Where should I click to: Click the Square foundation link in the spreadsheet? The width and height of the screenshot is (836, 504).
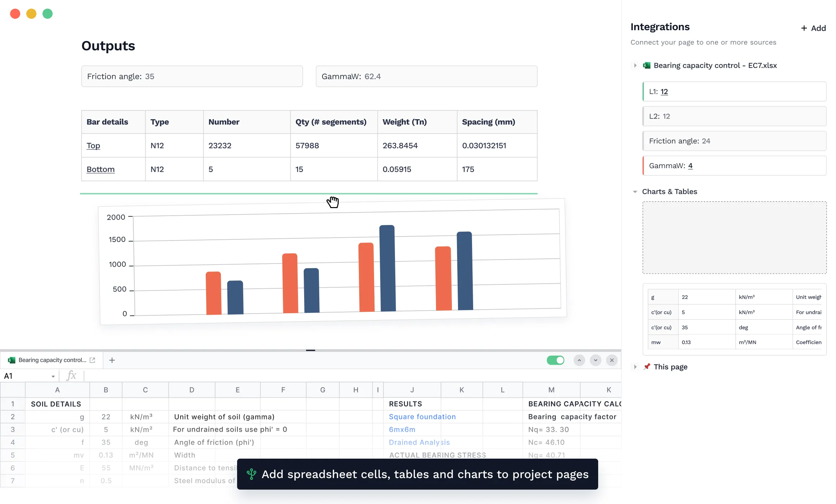click(x=422, y=417)
